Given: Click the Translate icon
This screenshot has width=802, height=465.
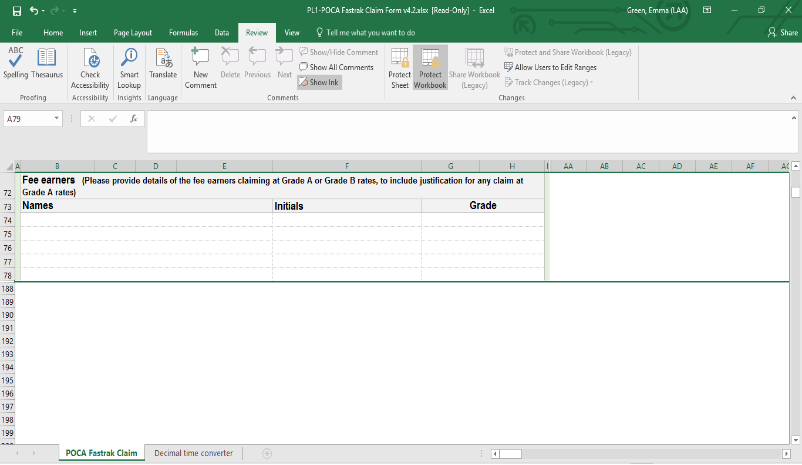Looking at the screenshot, I should [x=162, y=63].
